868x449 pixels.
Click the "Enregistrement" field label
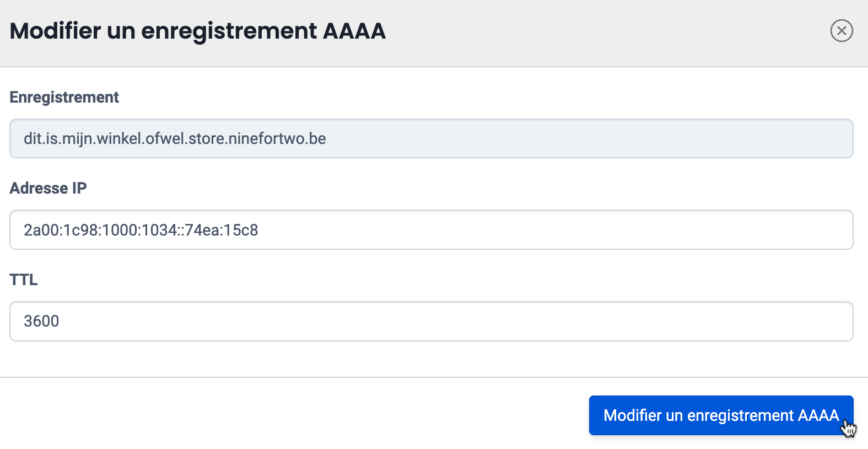(64, 97)
